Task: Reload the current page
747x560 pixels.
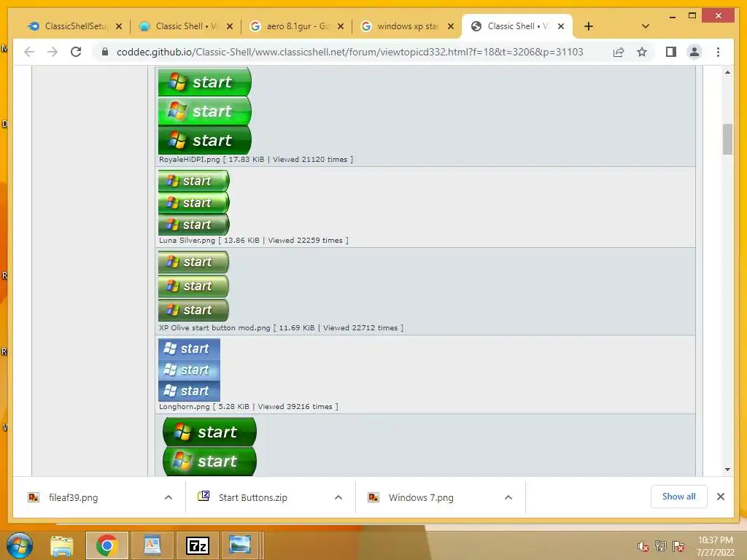Action: [76, 52]
